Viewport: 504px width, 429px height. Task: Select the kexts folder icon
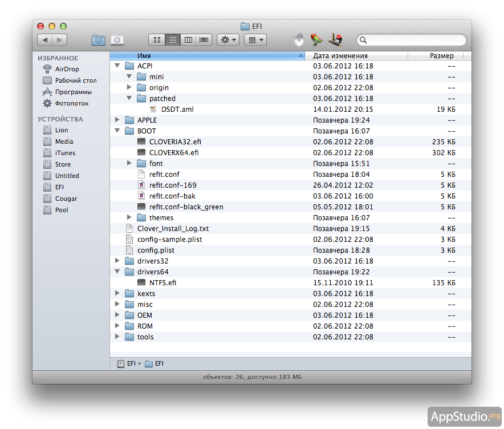129,293
